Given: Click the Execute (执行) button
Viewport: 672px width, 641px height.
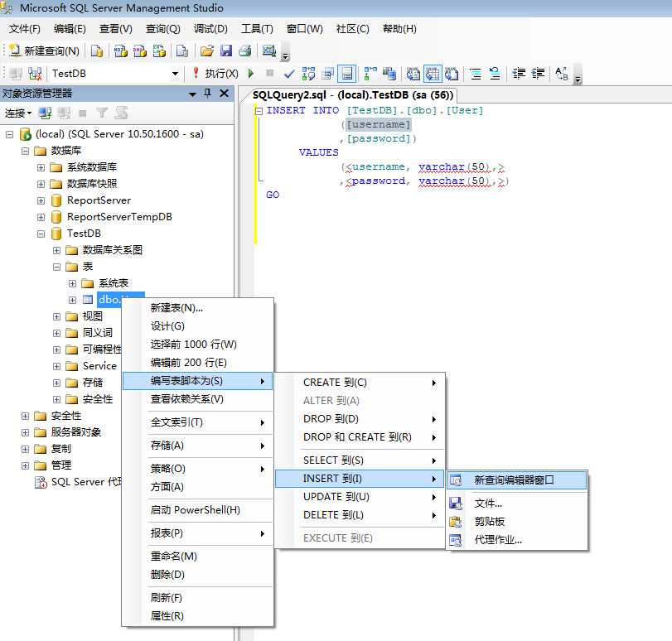Looking at the screenshot, I should click(215, 74).
